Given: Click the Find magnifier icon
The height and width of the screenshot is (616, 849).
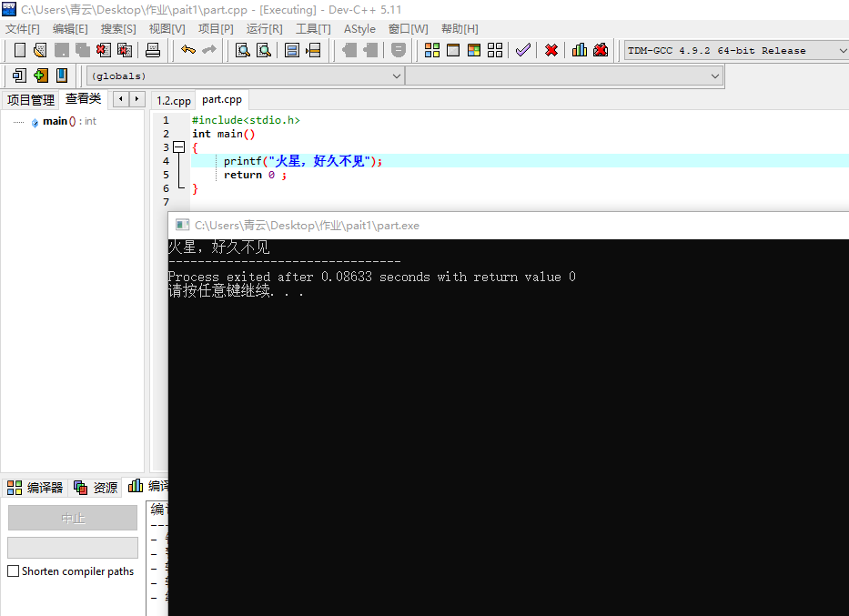Looking at the screenshot, I should [x=243, y=50].
